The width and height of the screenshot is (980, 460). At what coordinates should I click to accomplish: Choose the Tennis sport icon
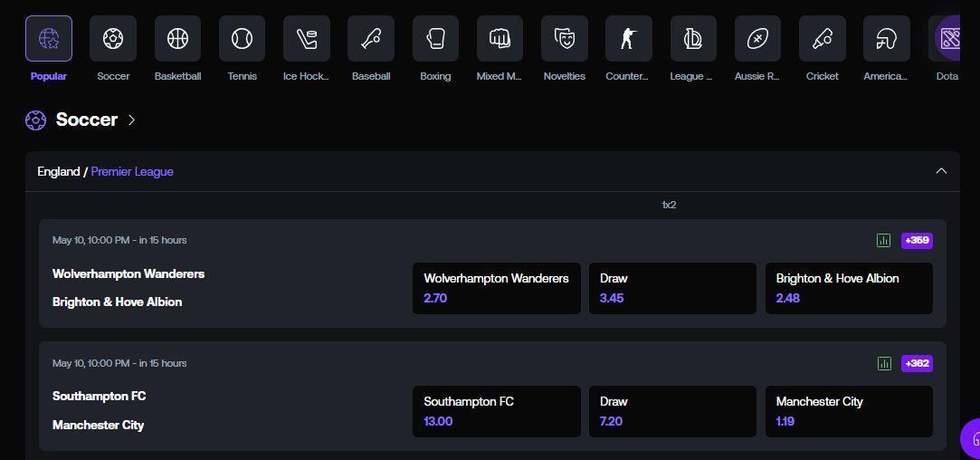[x=242, y=39]
